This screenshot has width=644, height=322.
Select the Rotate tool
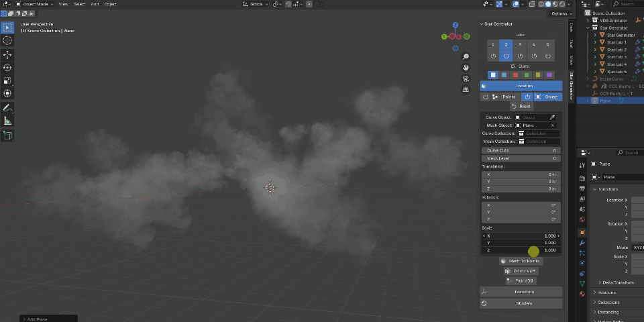7,68
